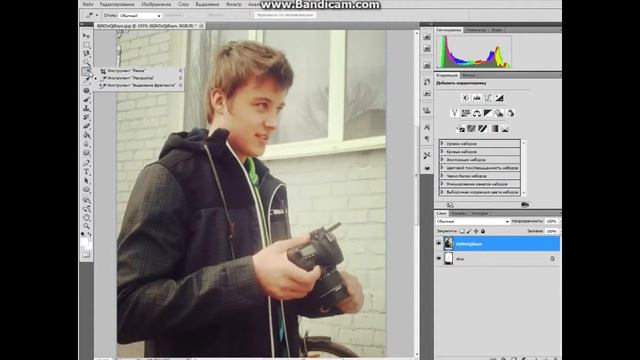This screenshot has height=360, width=640.
Task: Expand the Черно-белое наборов presets
Action: [442, 176]
